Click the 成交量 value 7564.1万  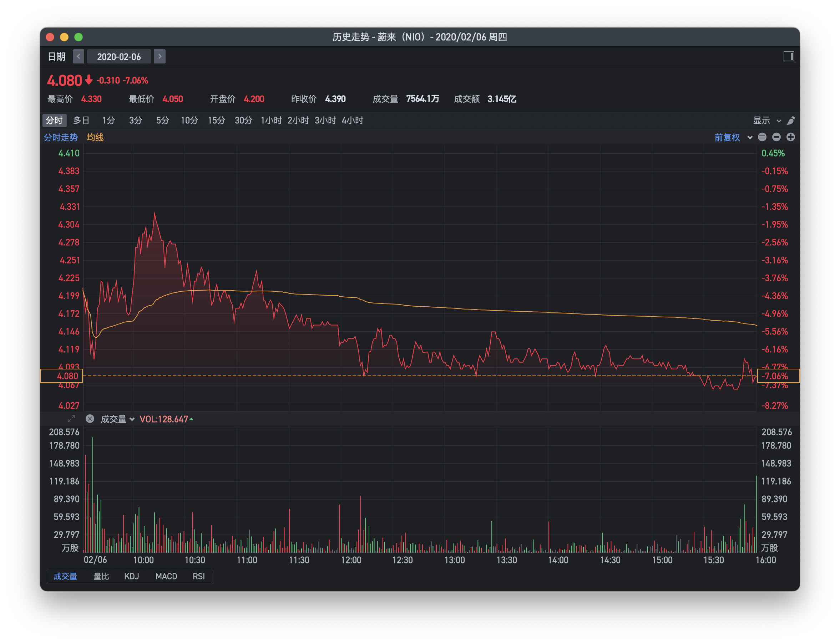pyautogui.click(x=423, y=99)
